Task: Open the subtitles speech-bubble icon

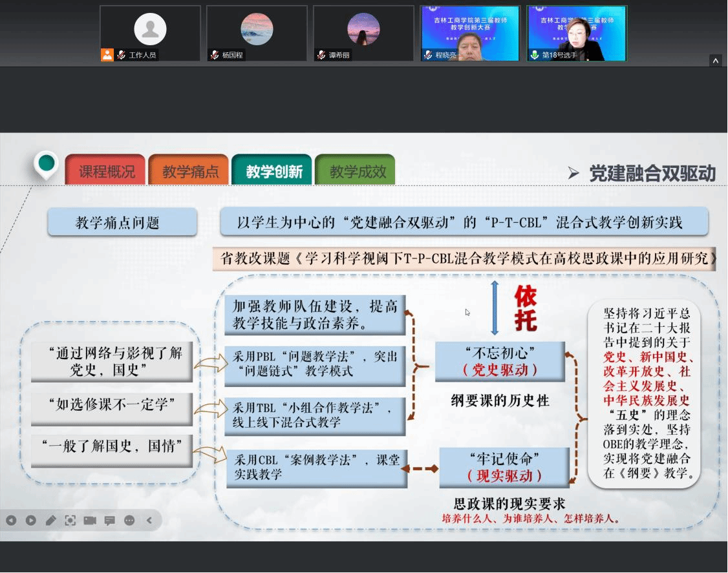Action: coord(109,520)
